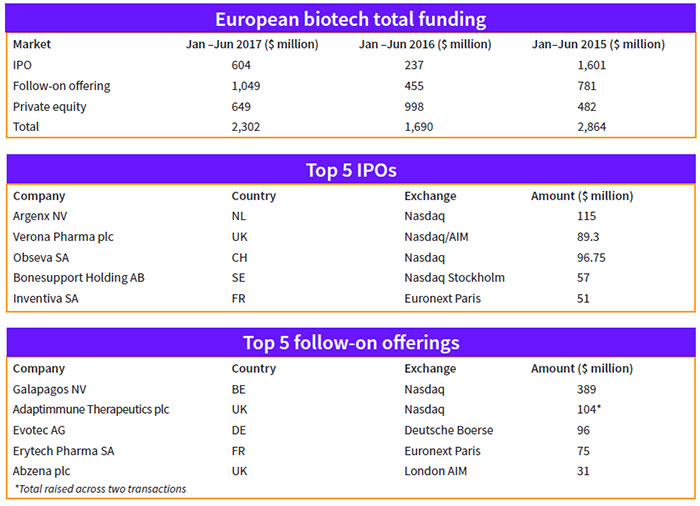Select Erytech Pharma SA company name
The width and height of the screenshot is (700, 506).
click(64, 451)
